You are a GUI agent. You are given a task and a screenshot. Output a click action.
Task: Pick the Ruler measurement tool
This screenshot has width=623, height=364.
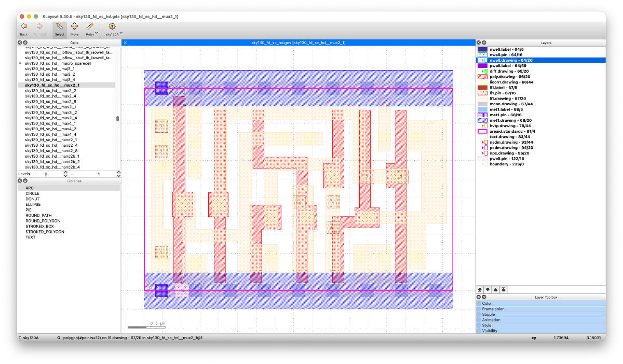point(90,26)
